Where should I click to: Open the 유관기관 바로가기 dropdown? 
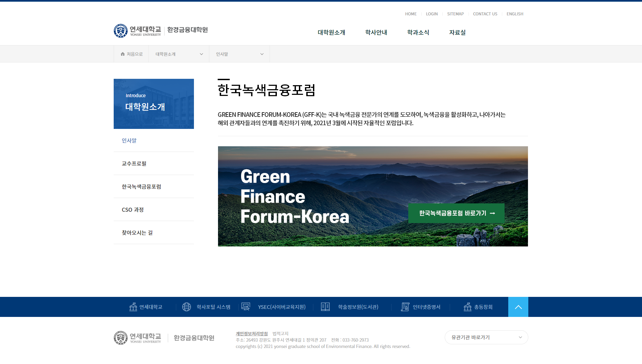click(x=486, y=337)
